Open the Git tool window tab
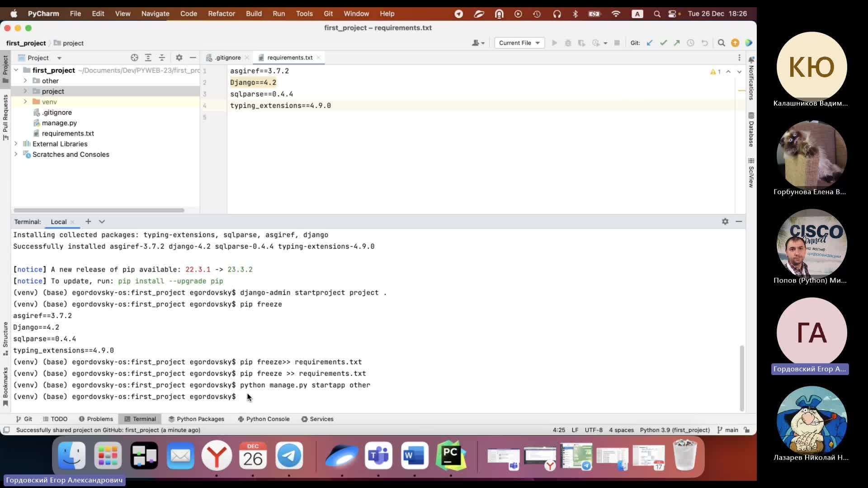Viewport: 868px width, 488px height. 24,419
